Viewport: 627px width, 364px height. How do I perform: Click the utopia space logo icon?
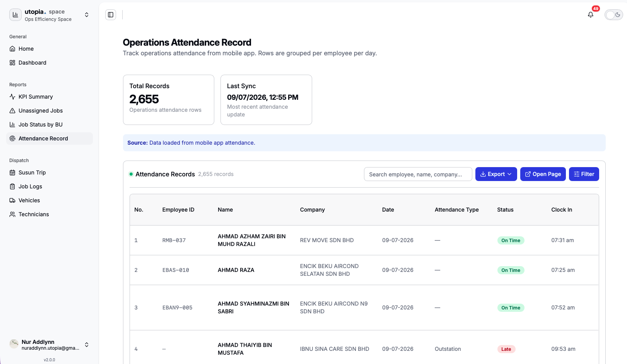coord(15,15)
